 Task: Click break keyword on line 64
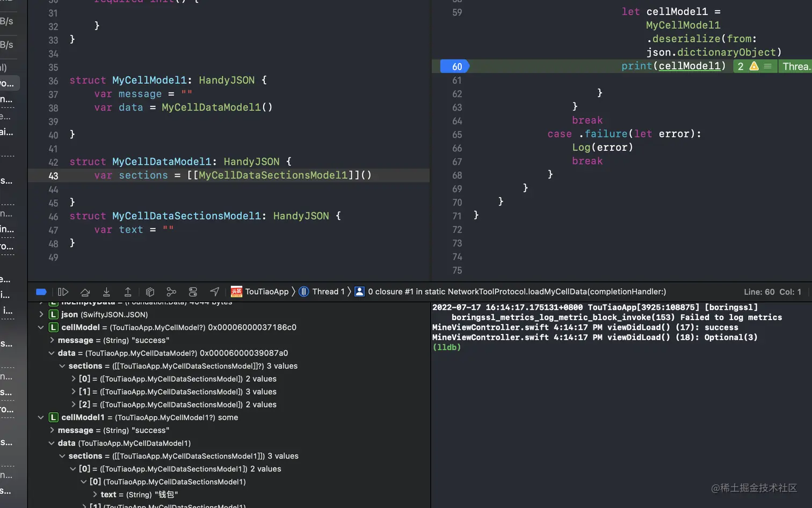[588, 120]
